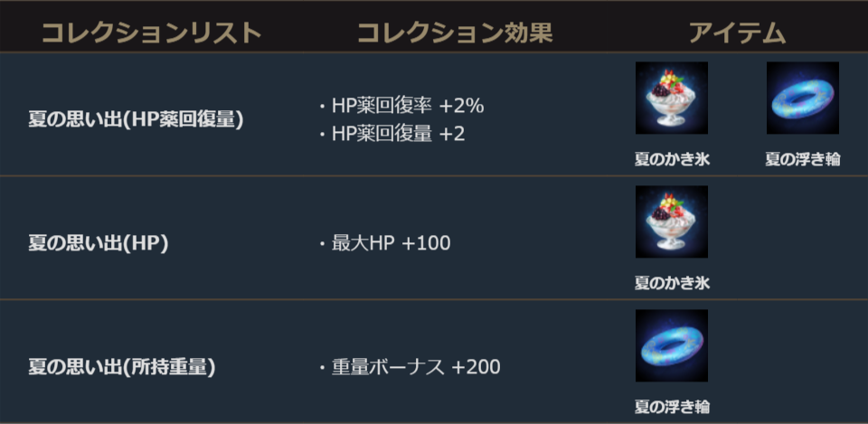Click the 夏の浮き輪 icon in the HP薬回復量 row
Screen dimensions: 868x424
coord(802,99)
